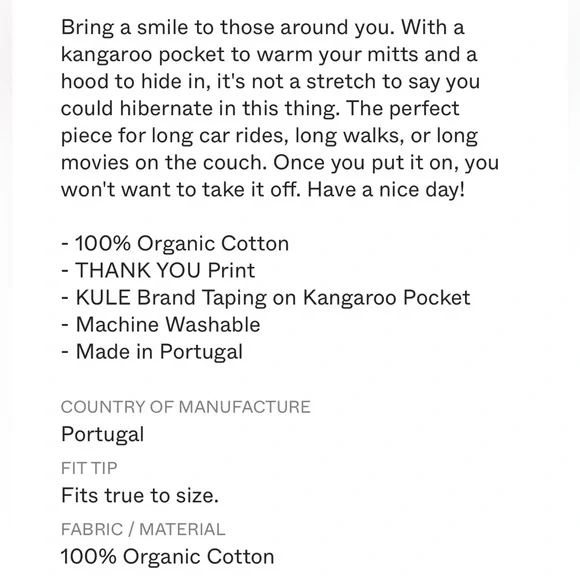Image resolution: width=580 pixels, height=580 pixels.
Task: Click the FIT TIP label
Action: tap(89, 468)
